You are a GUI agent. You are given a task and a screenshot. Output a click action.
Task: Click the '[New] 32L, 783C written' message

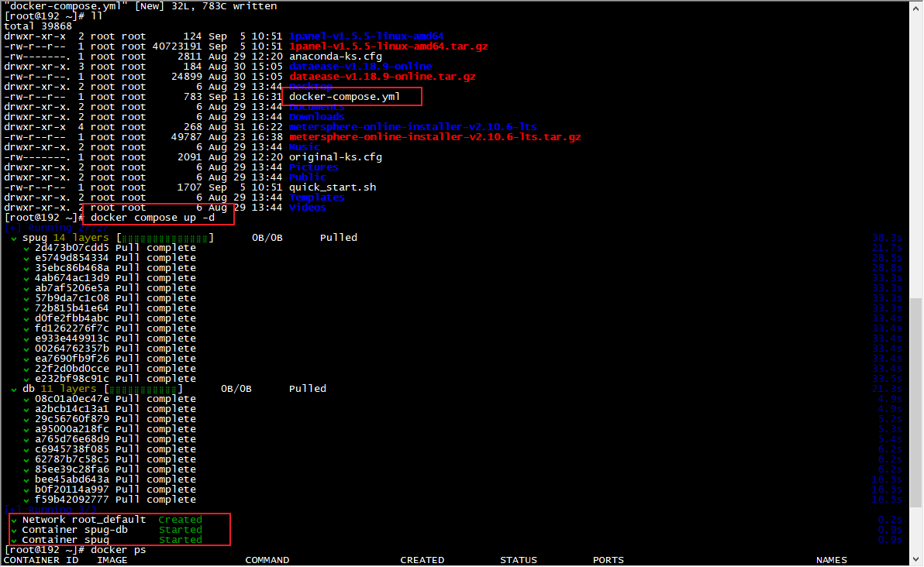[205, 6]
